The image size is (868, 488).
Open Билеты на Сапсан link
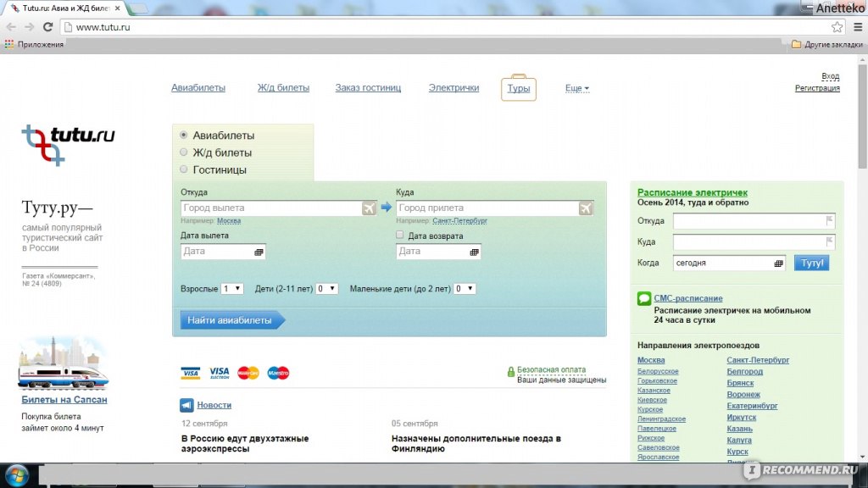point(64,400)
